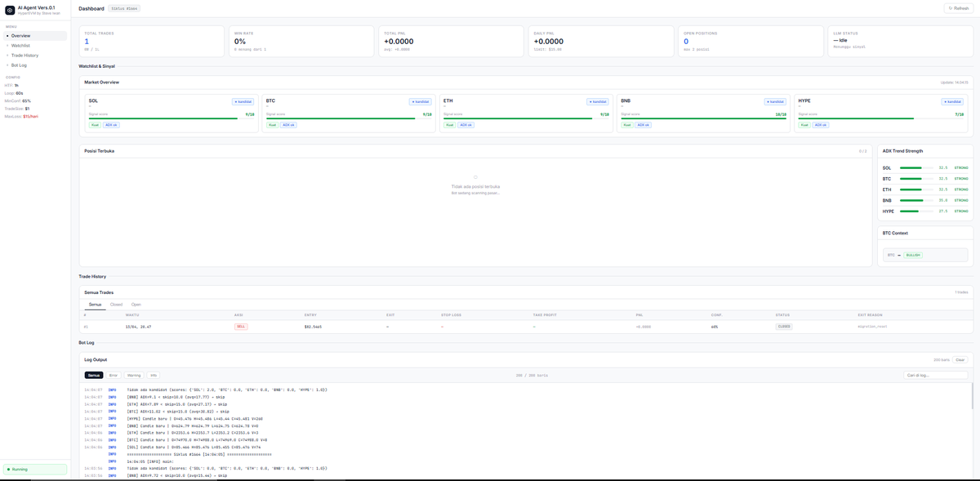This screenshot has height=481, width=980.
Task: Open Bot Log in the sidebar
Action: 35,65
